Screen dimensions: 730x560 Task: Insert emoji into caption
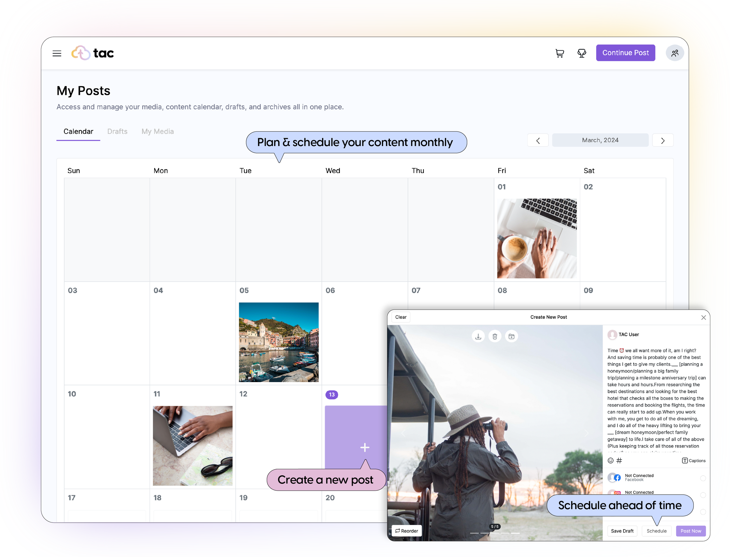[610, 460]
